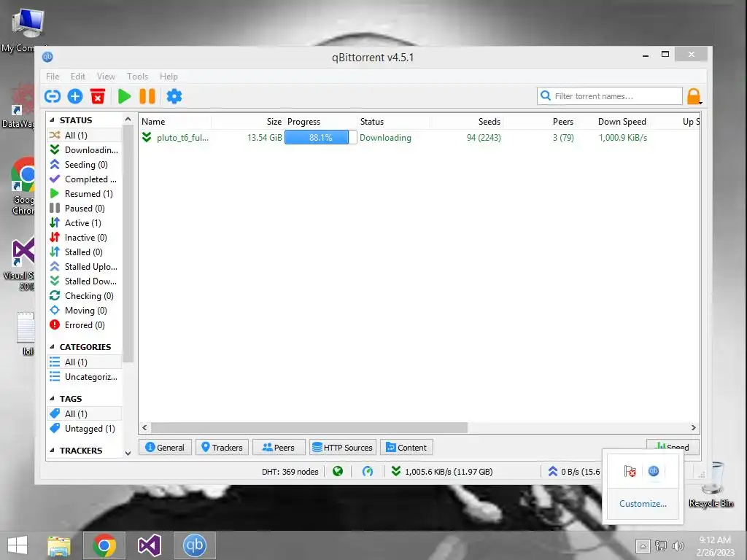The width and height of the screenshot is (747, 560).
Task: Select All (1) under TAGS
Action: [85, 414]
